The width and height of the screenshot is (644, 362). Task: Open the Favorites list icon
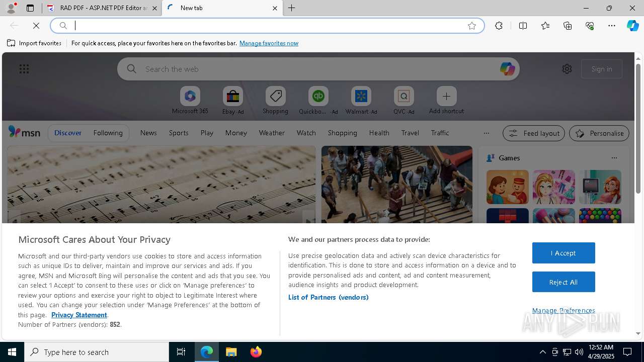coord(545,26)
